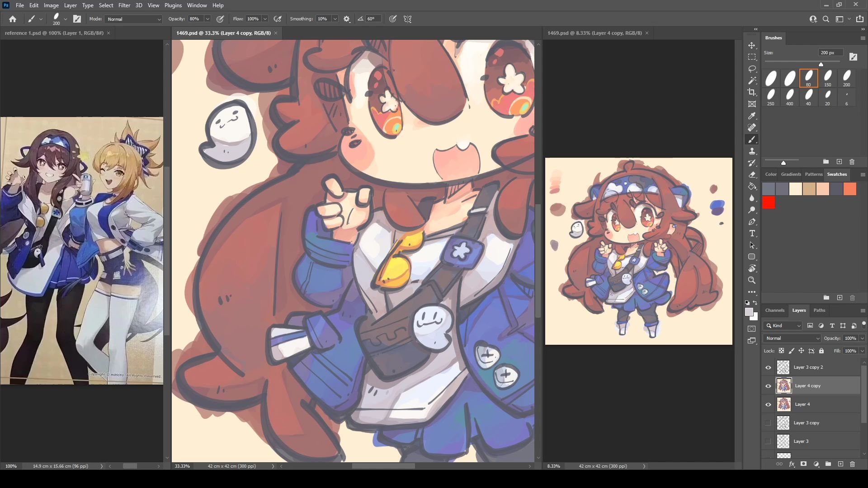Select the Hand tool
The image size is (868, 488).
click(x=752, y=268)
